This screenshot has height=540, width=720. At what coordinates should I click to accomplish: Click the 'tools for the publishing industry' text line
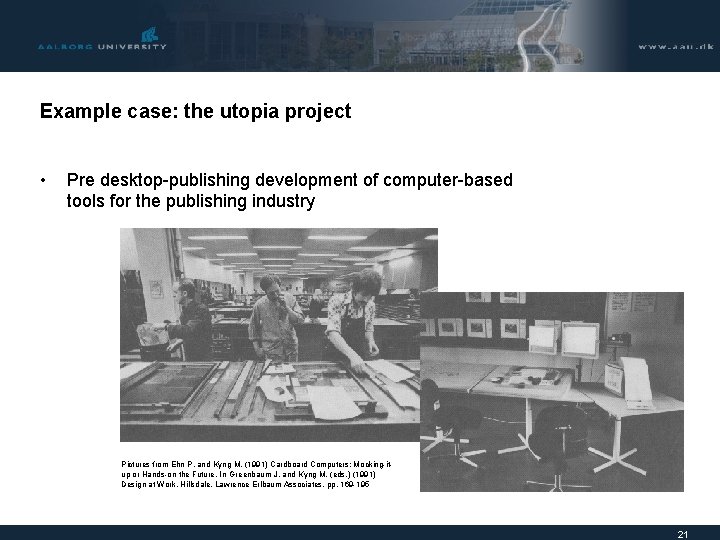point(191,201)
